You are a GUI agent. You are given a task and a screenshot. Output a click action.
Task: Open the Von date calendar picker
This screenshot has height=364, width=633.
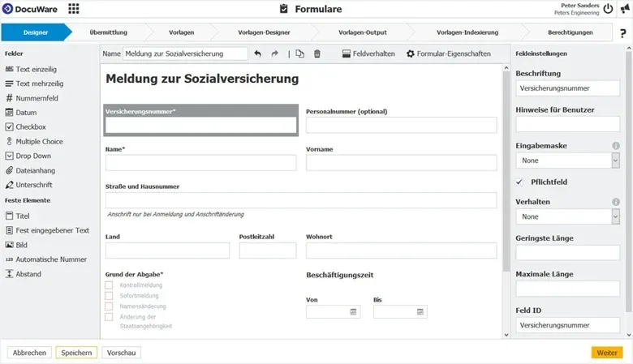[x=354, y=311]
